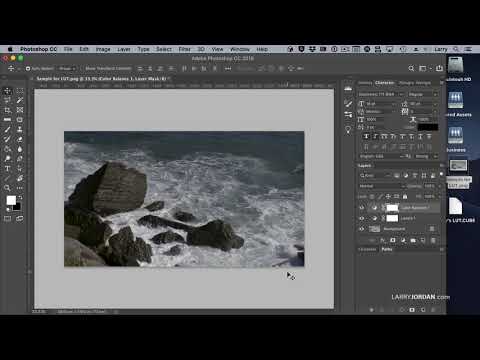Select the Frame tool
480x360 pixels.
20,110
